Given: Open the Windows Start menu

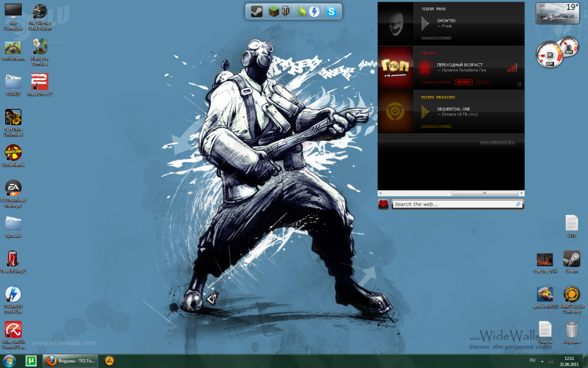Looking at the screenshot, I should 9,361.
